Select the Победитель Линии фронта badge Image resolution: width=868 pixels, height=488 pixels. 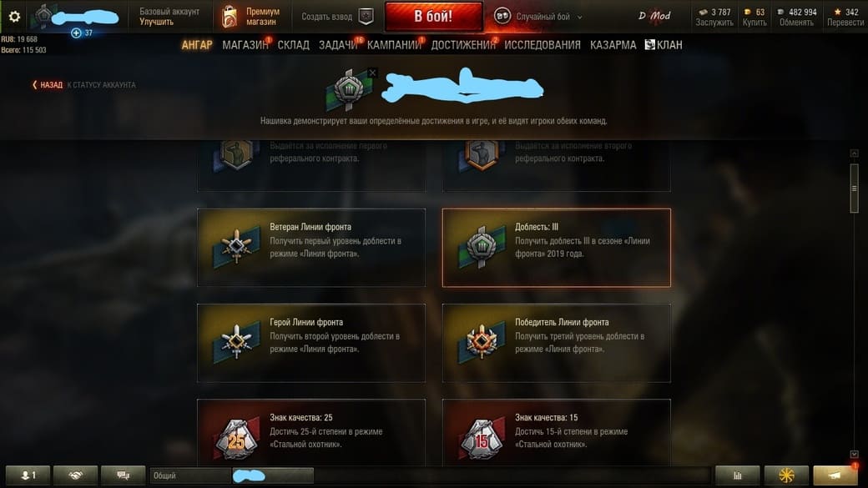tap(557, 343)
